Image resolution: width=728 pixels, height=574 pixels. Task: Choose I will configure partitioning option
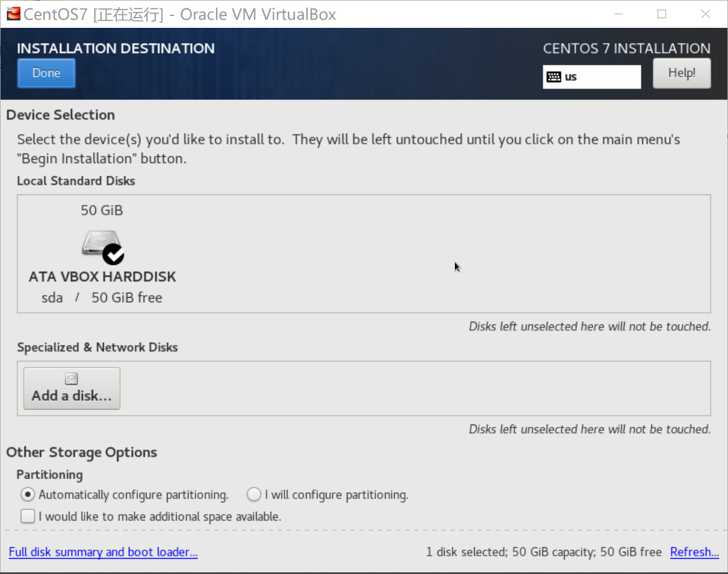(x=254, y=494)
